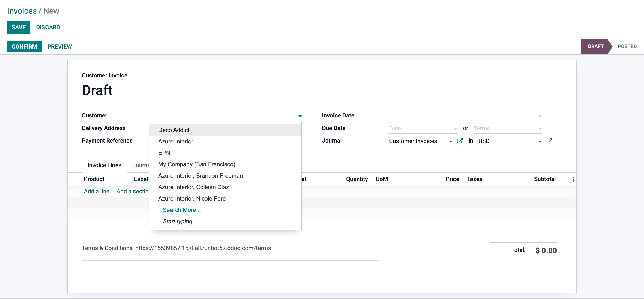Click the SAVE button
This screenshot has height=299, width=644.
[x=19, y=27]
